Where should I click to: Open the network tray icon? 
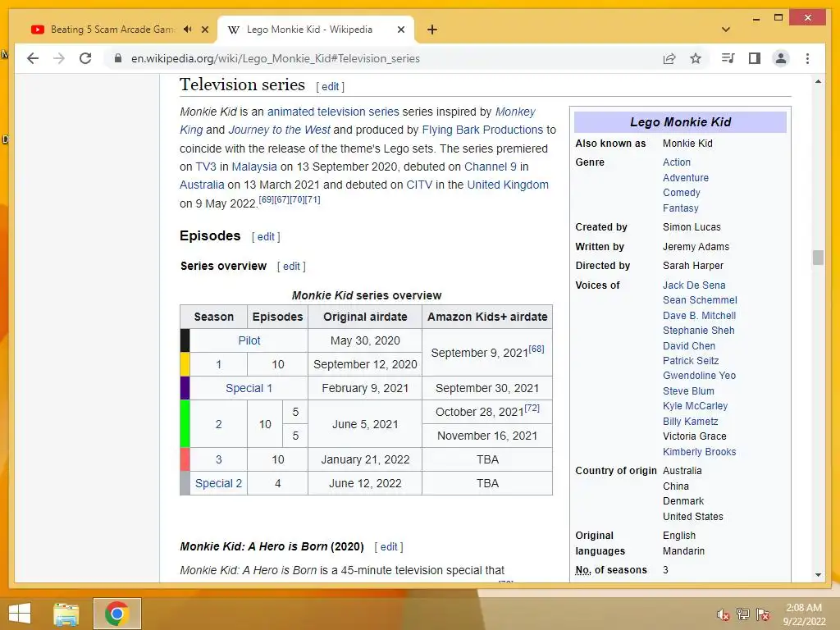tap(743, 614)
